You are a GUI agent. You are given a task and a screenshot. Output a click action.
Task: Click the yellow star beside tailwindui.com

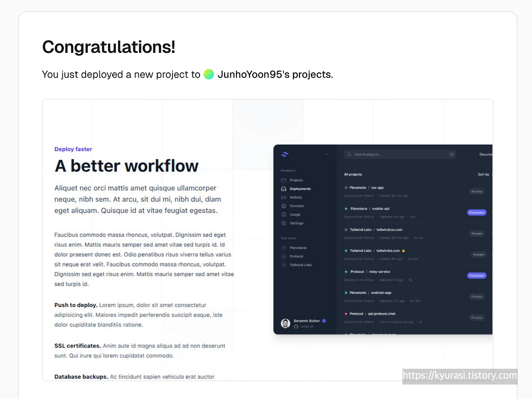pos(404,251)
